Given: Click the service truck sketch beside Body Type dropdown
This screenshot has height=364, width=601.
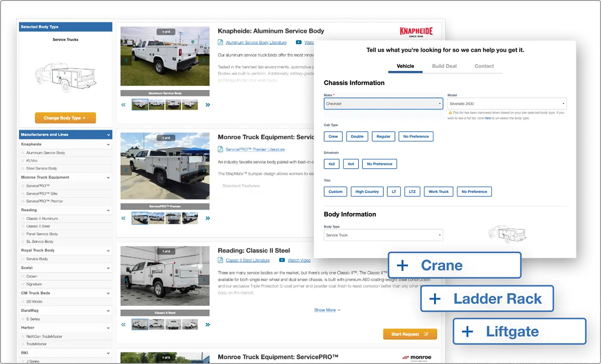Looking at the screenshot, I should coord(507,234).
